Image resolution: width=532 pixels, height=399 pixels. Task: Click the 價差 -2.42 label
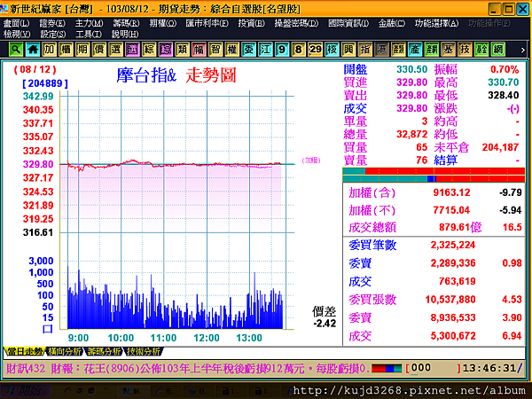click(325, 317)
